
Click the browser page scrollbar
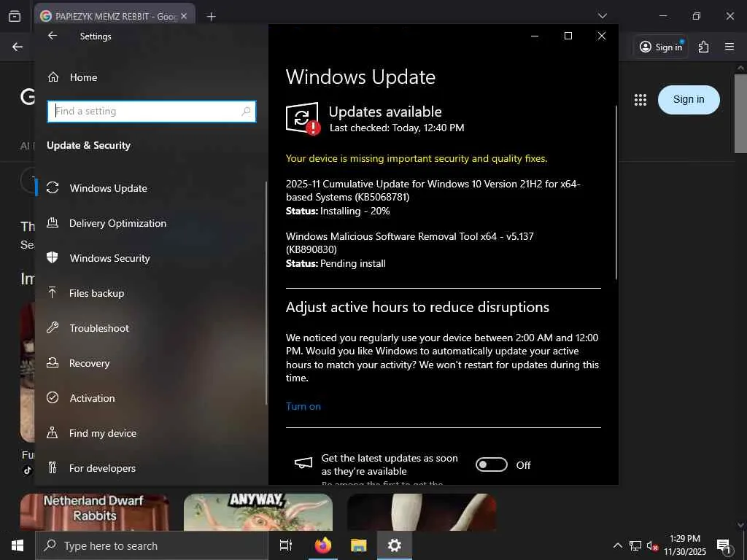[x=740, y=114]
